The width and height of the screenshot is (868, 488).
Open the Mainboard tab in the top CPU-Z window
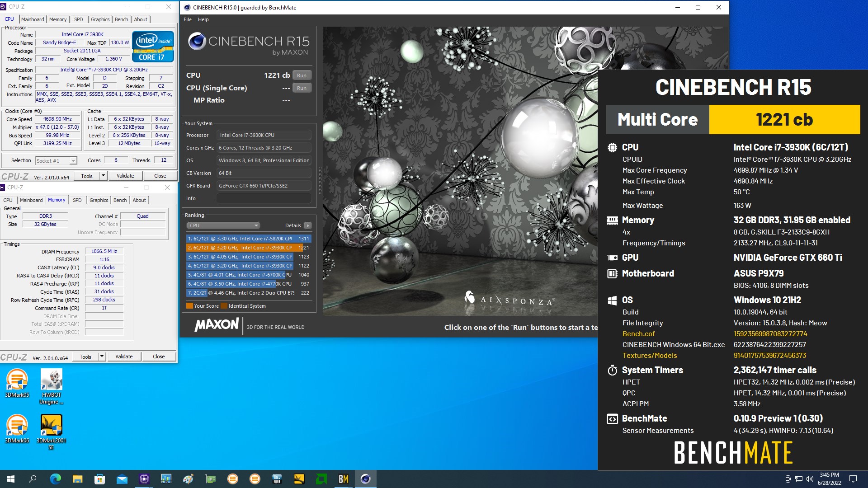coord(33,19)
